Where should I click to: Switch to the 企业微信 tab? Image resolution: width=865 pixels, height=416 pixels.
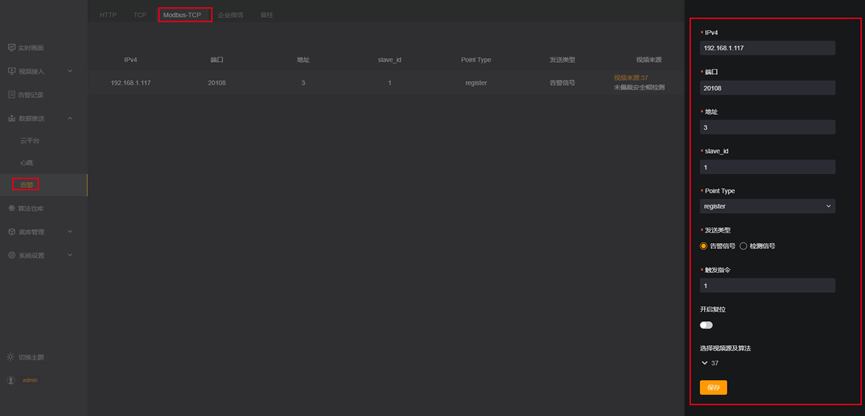231,15
